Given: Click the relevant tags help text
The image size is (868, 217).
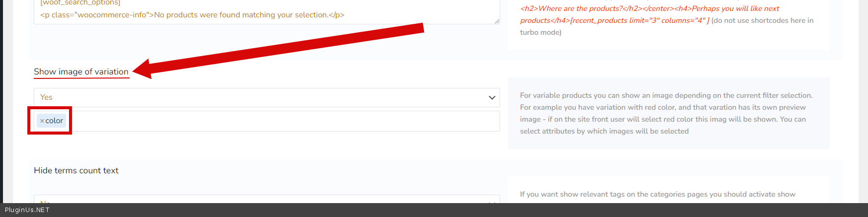Looking at the screenshot, I should click(657, 194).
